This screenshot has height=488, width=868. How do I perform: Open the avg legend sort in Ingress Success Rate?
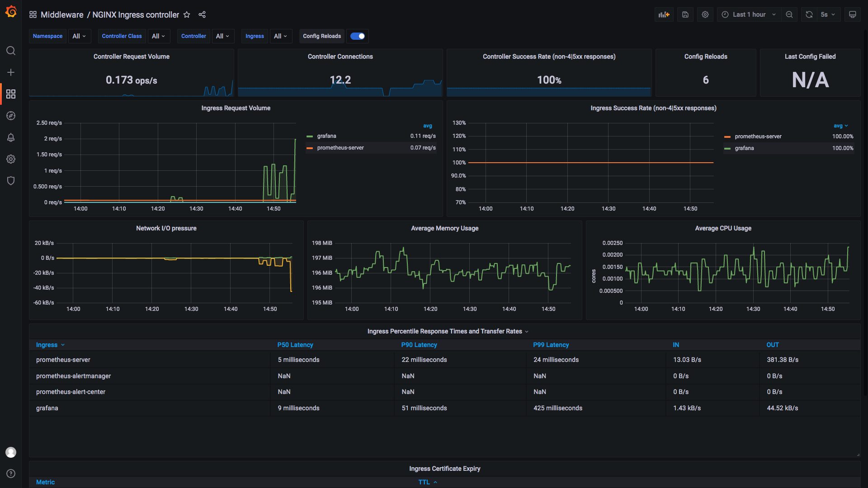[x=841, y=126]
